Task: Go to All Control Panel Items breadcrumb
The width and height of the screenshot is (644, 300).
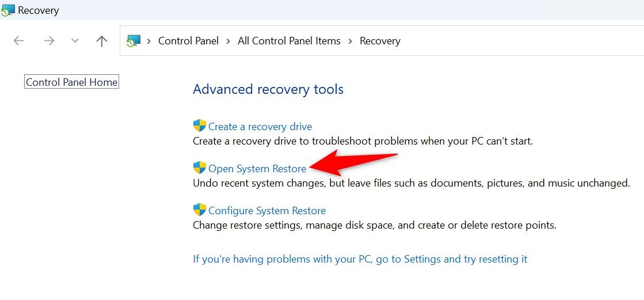Action: pos(289,41)
